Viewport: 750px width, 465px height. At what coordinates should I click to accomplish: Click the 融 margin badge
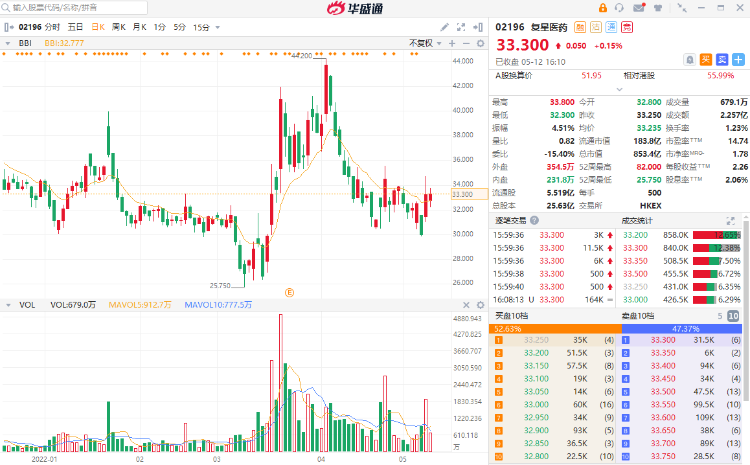580,27
